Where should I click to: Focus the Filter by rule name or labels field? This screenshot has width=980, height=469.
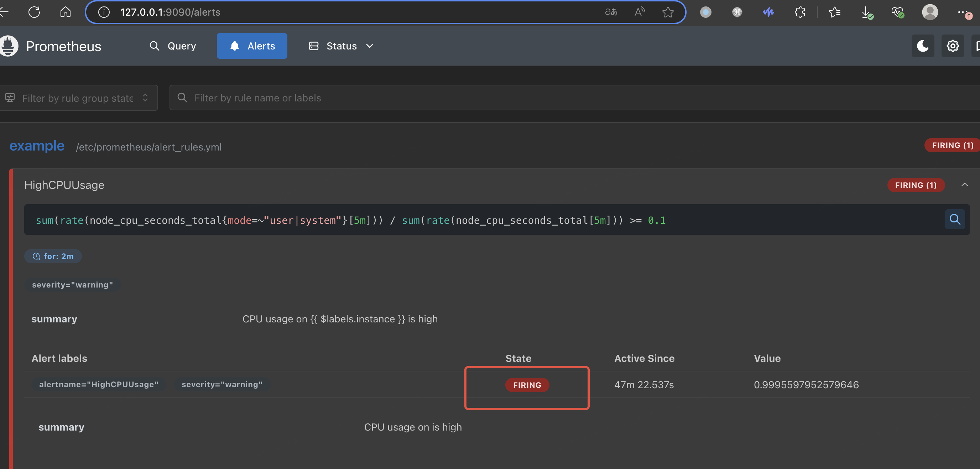click(574, 98)
